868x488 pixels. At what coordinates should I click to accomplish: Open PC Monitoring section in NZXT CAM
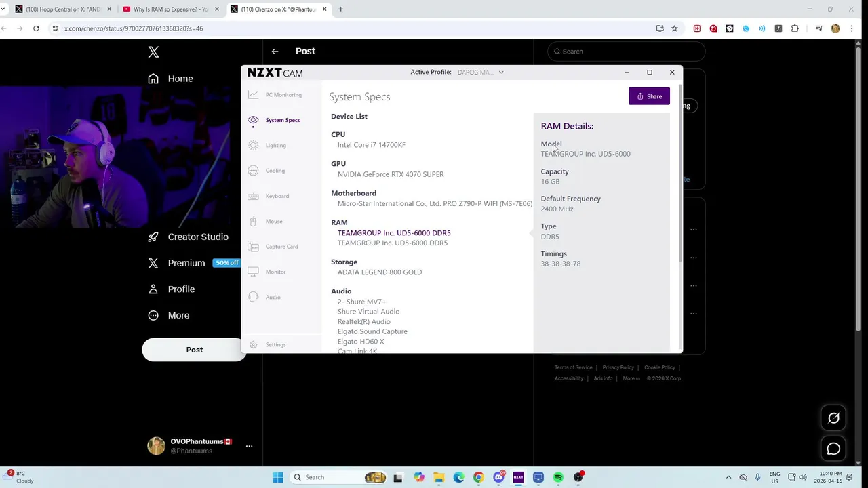click(x=275, y=95)
